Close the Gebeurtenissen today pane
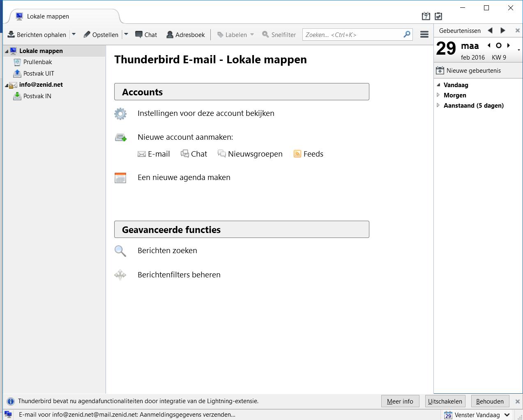Screen dimensions: 523x420 [518, 30]
